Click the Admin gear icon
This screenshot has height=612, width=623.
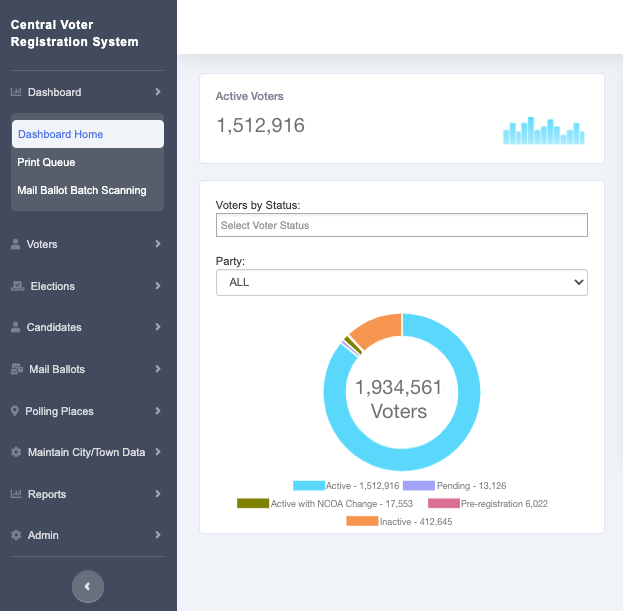point(16,536)
